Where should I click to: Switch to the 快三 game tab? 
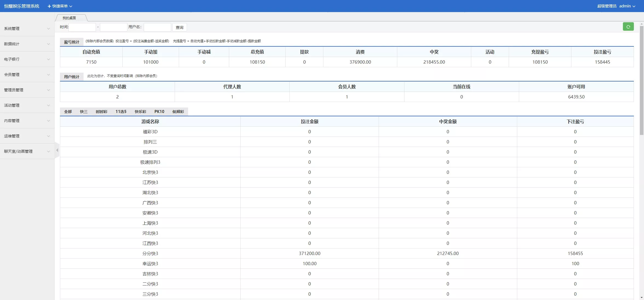coord(84,112)
